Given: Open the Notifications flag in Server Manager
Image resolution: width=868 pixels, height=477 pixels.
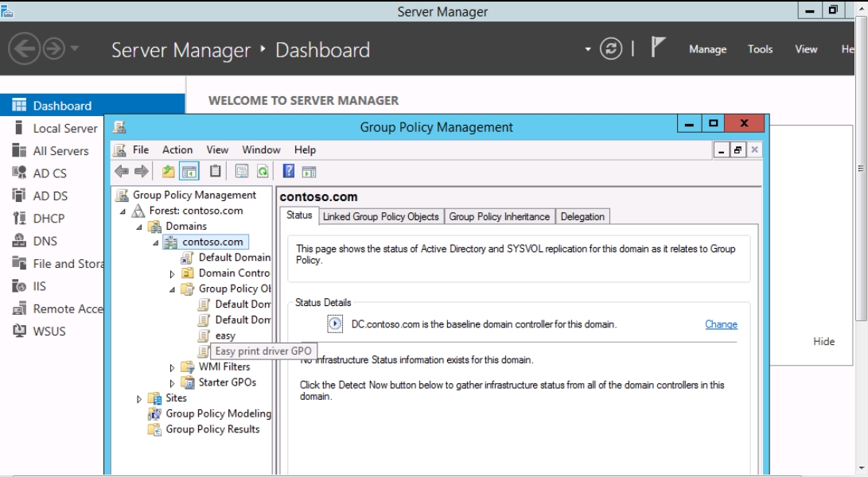Looking at the screenshot, I should tap(657, 48).
